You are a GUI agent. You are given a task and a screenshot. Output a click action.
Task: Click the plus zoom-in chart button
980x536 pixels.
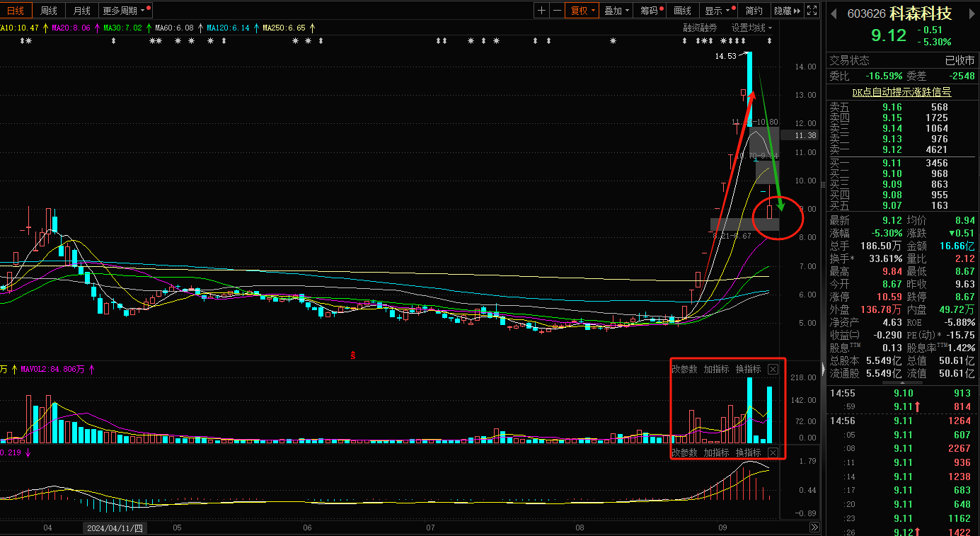click(541, 11)
